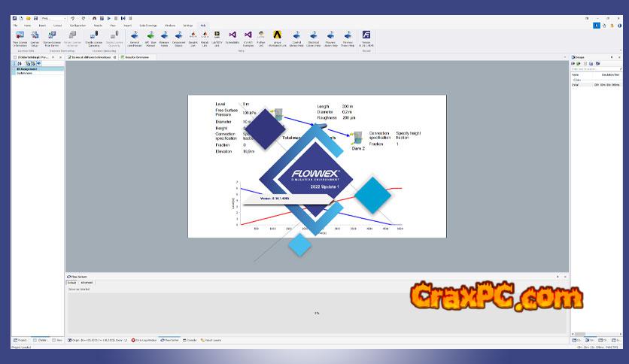629x364 pixels.
Task: Open the Result Layers bottom tab
Action: [x=211, y=341]
